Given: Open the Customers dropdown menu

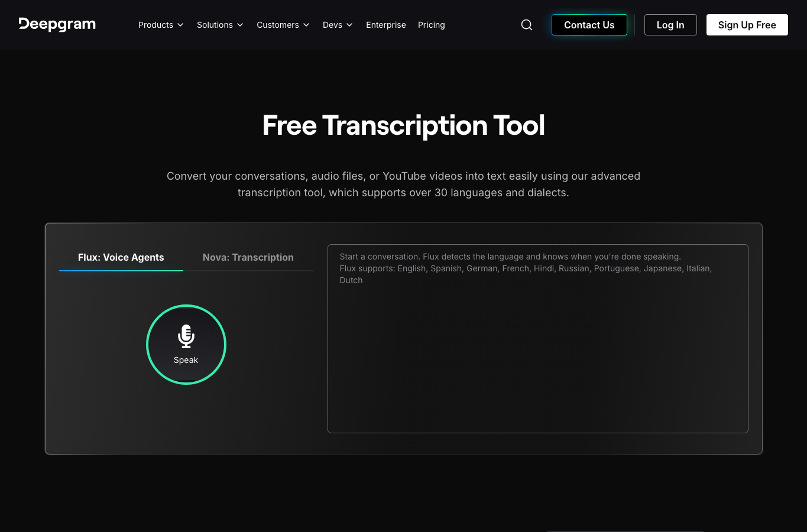Looking at the screenshot, I should tap(283, 25).
